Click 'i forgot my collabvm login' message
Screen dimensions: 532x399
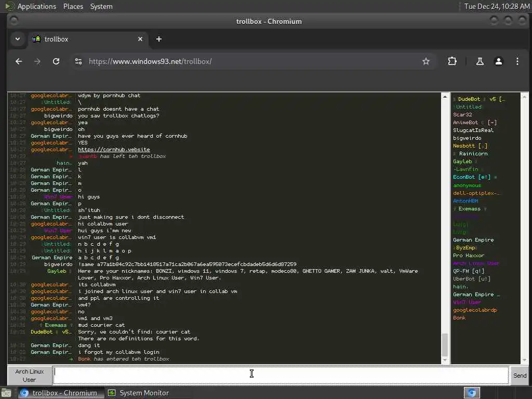pyautogui.click(x=118, y=352)
